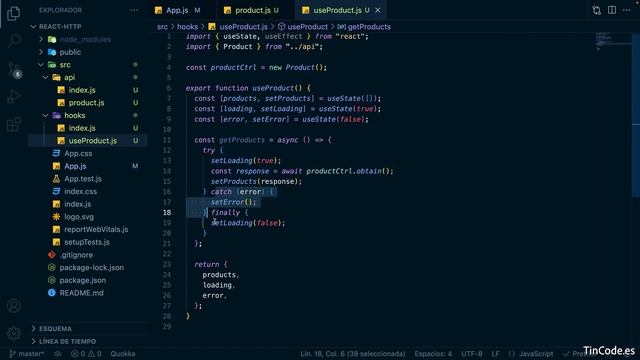Click the useProduct.js breadcrumb segment

243,27
